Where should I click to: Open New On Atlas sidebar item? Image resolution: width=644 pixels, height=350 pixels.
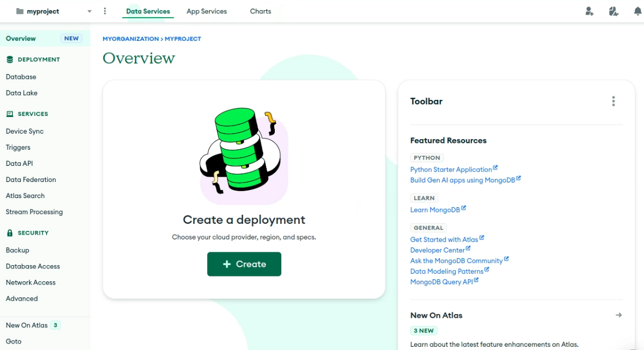[27, 325]
